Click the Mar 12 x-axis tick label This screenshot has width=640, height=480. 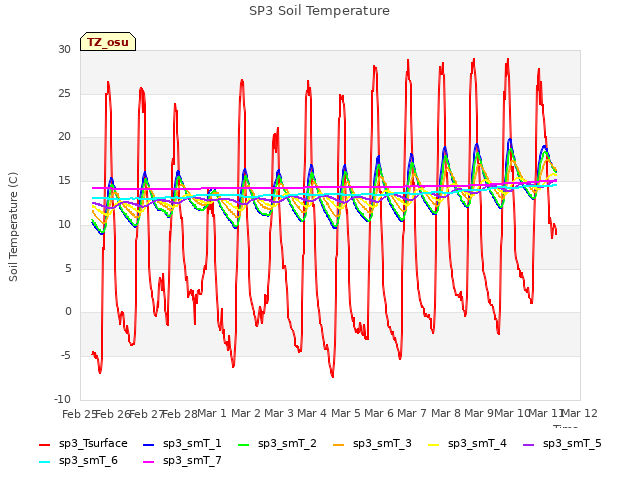(580, 413)
